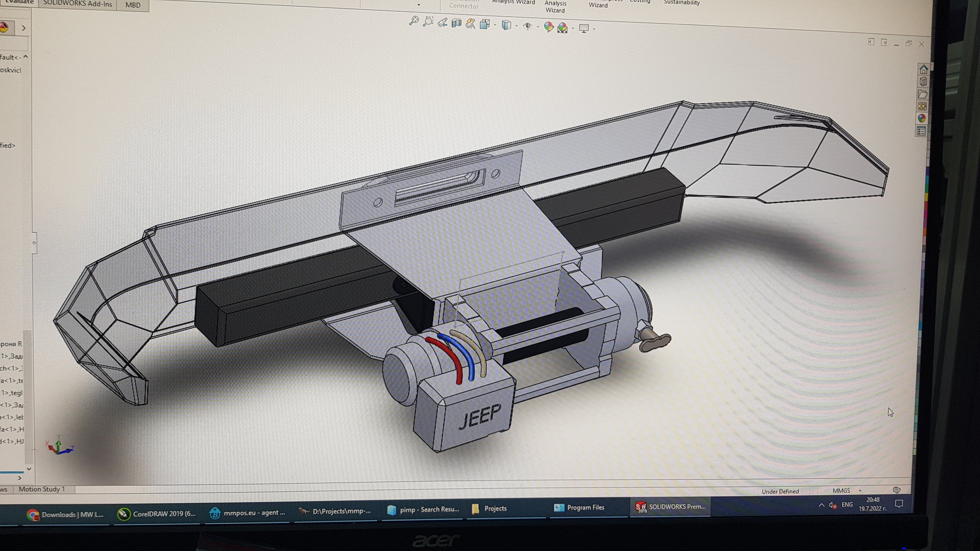The height and width of the screenshot is (551, 980).
Task: Select the Zoom to Area tool
Action: click(428, 22)
